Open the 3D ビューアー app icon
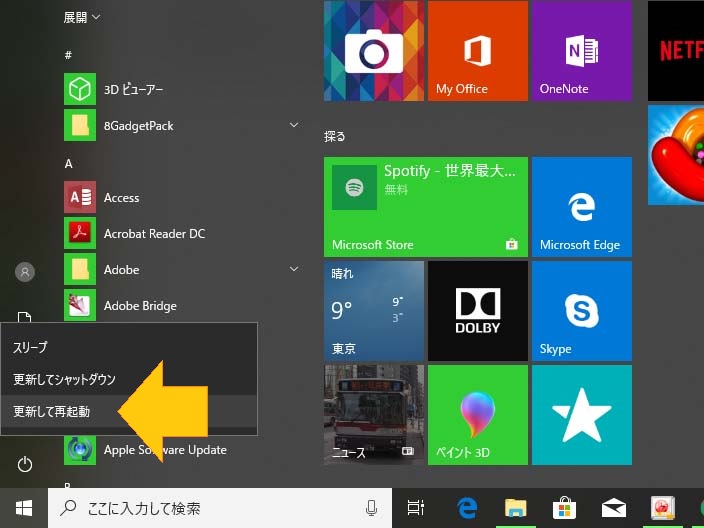Screen dimensions: 704x528 [80, 89]
